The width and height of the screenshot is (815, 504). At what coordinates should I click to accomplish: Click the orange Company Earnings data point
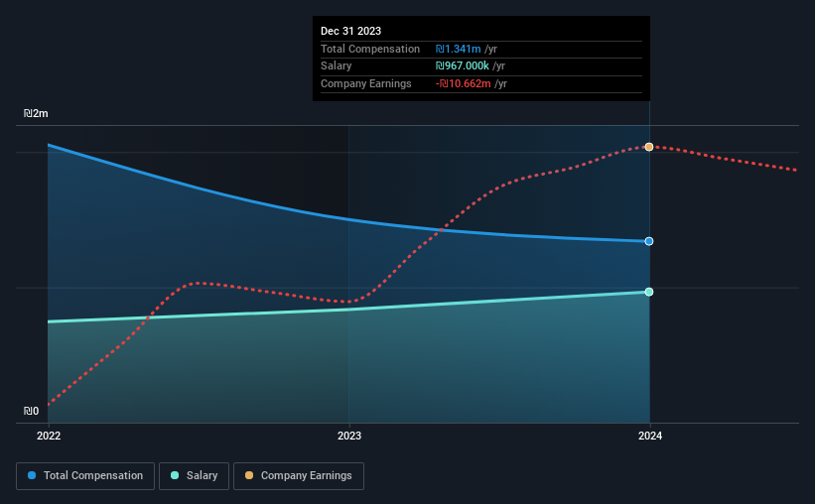tap(649, 147)
